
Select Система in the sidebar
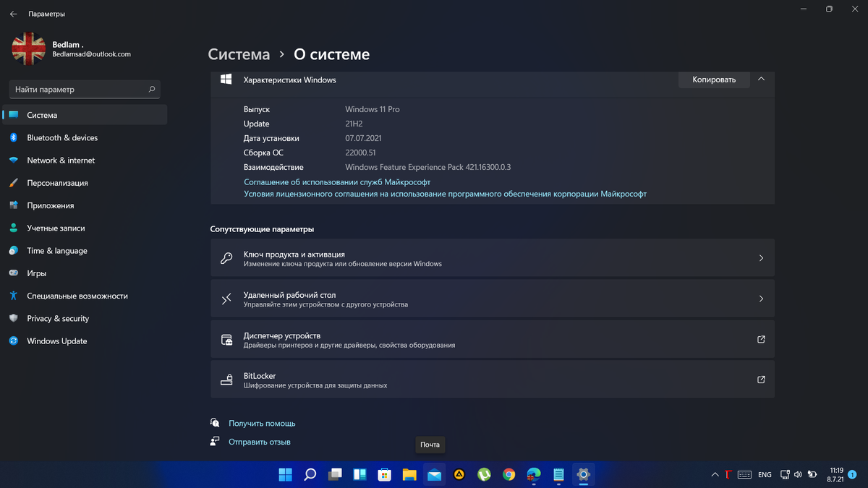click(85, 115)
